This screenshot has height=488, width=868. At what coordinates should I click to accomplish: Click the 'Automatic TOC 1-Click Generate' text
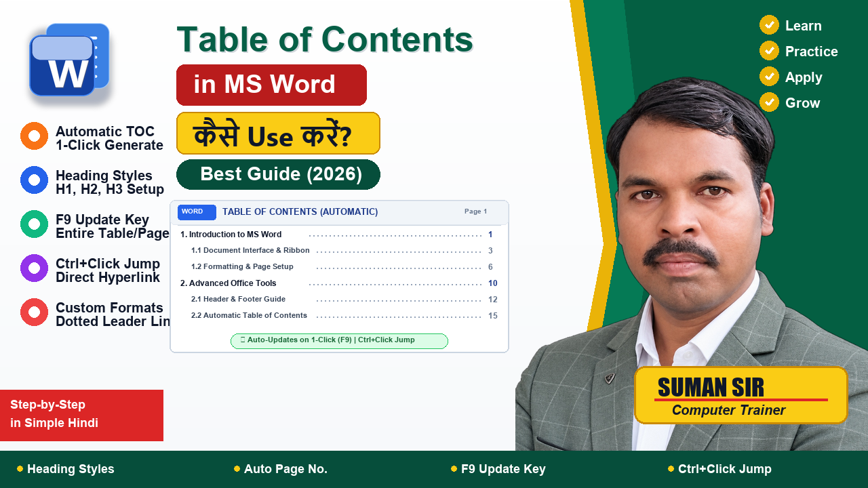coord(109,138)
